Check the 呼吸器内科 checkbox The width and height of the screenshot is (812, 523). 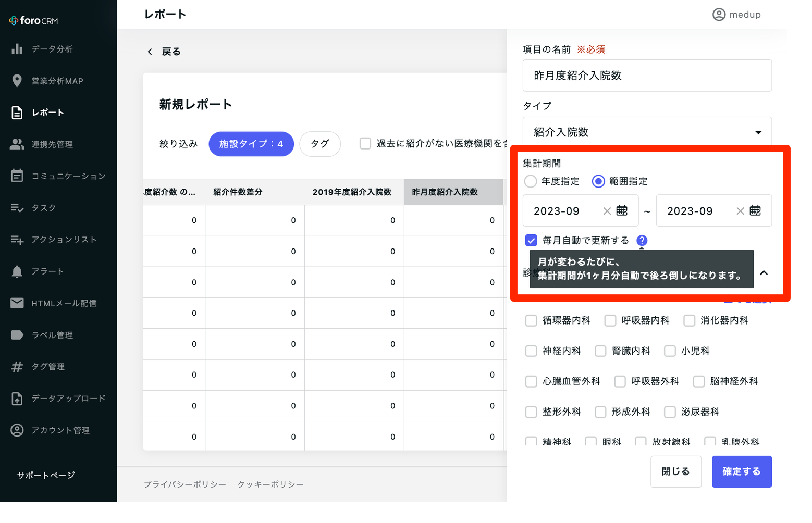[610, 320]
